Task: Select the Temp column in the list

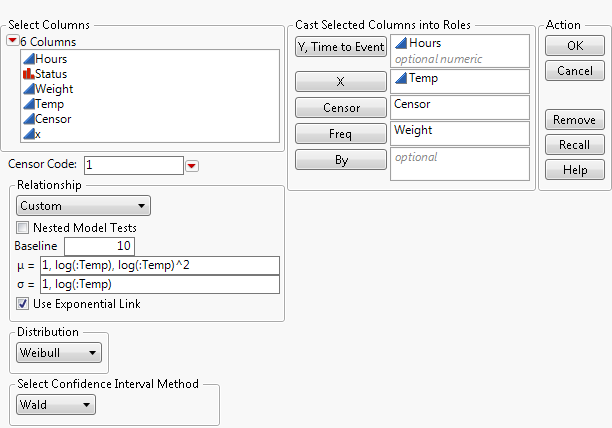Action: [48, 104]
